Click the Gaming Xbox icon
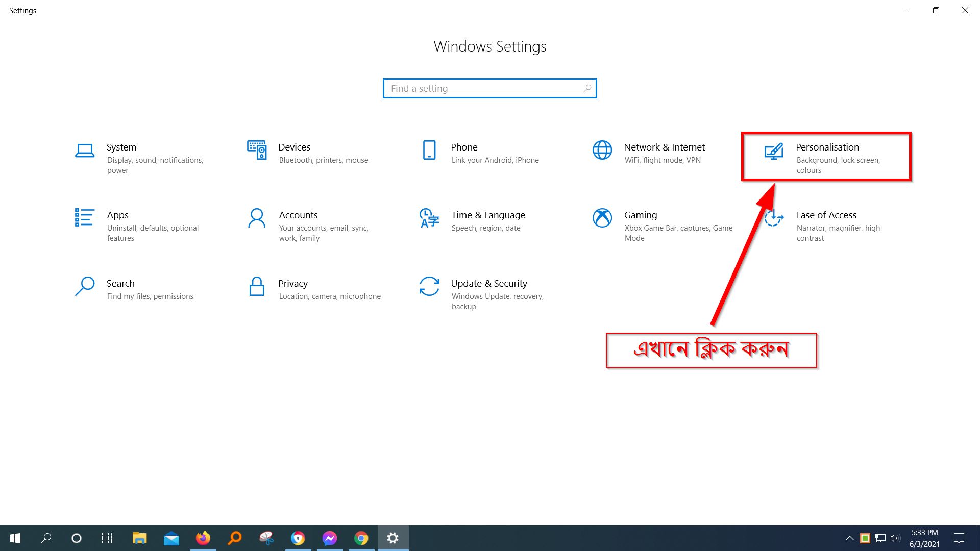The width and height of the screenshot is (980, 551). click(602, 218)
